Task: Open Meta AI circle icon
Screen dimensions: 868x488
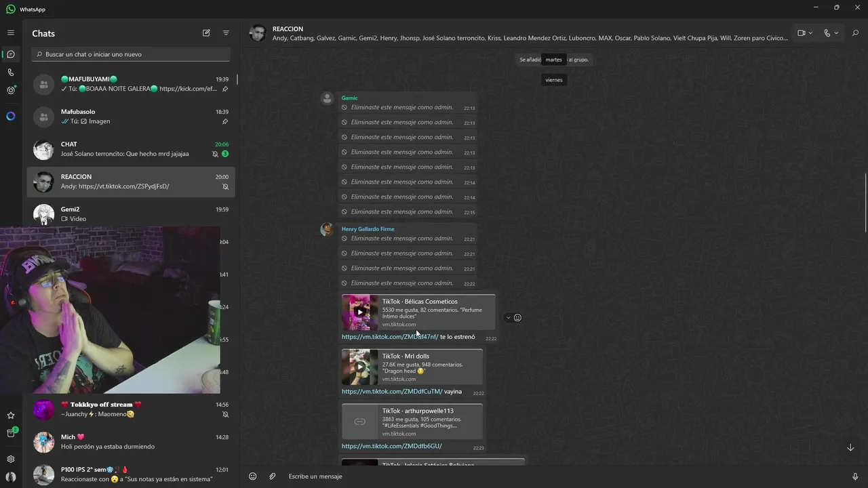Action: (x=10, y=116)
